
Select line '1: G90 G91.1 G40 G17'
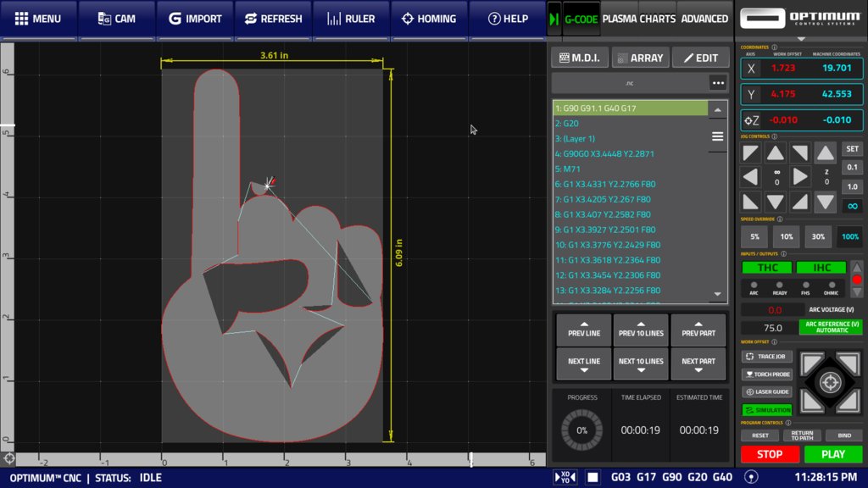631,108
